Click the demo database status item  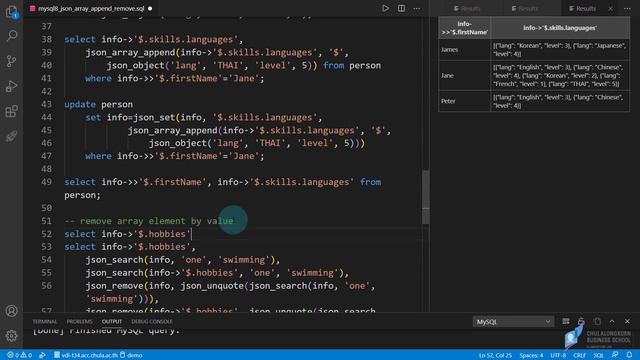[131, 355]
